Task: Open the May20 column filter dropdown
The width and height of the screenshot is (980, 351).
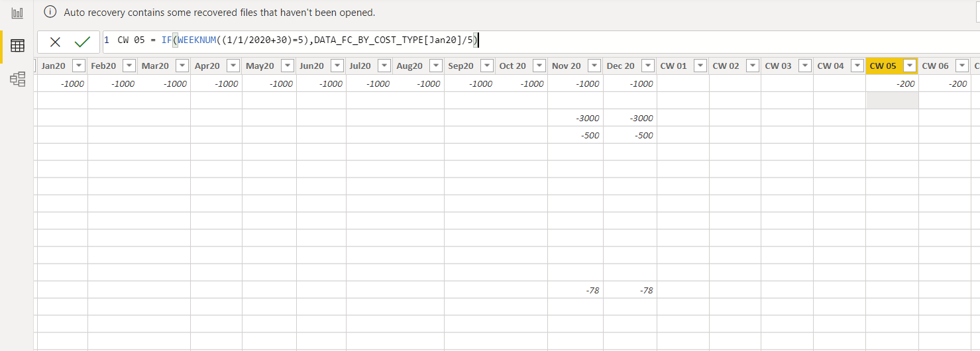Action: (x=288, y=66)
